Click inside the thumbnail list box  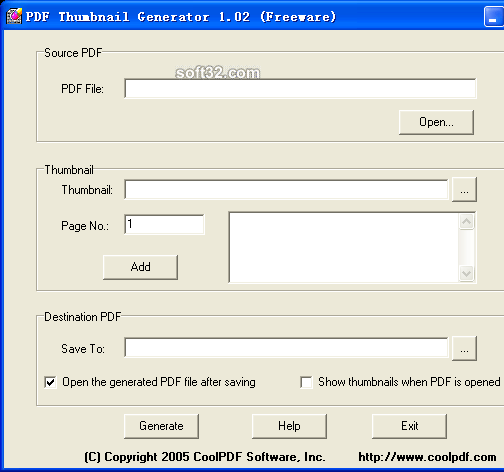pyautogui.click(x=344, y=247)
